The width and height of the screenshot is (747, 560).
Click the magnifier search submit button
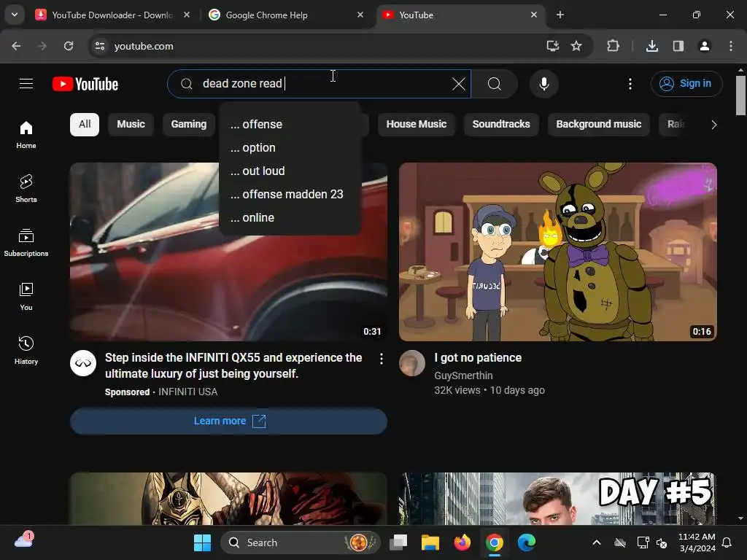pos(495,84)
